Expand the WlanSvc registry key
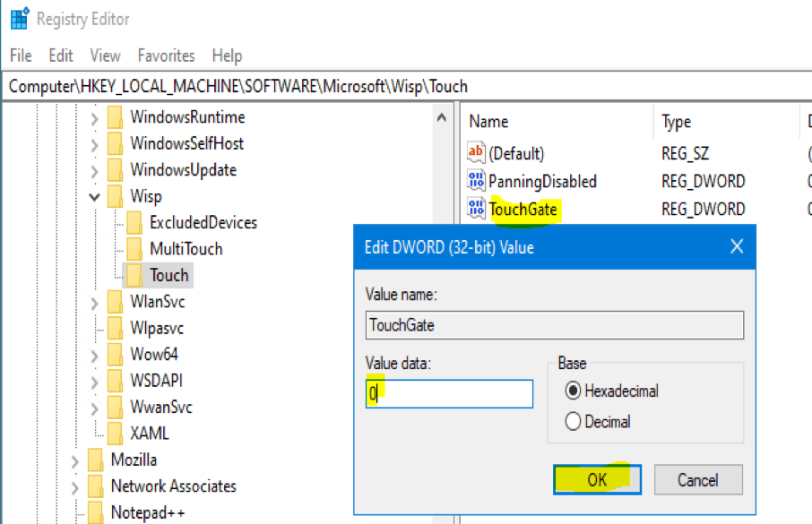This screenshot has width=812, height=524. [x=95, y=303]
